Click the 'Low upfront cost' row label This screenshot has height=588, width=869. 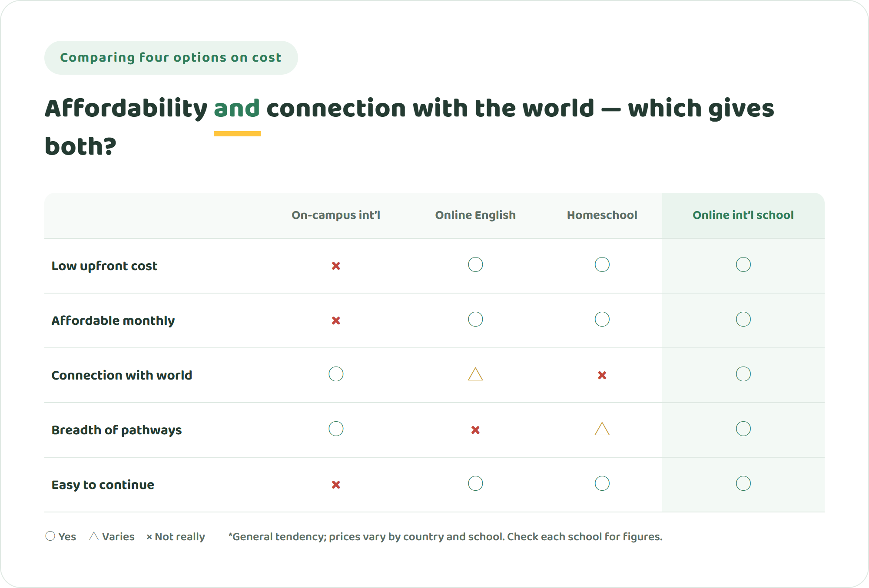tap(104, 266)
